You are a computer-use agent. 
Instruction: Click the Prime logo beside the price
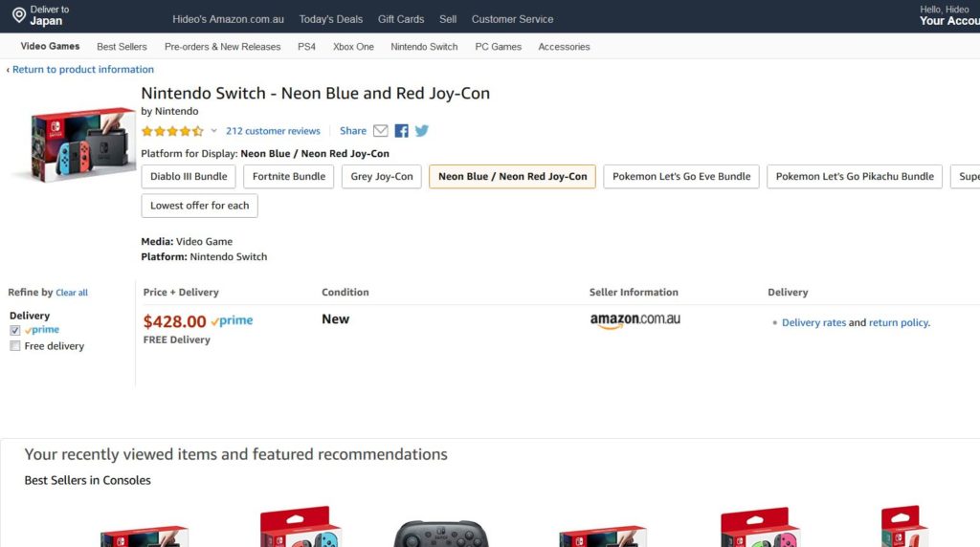tap(232, 321)
